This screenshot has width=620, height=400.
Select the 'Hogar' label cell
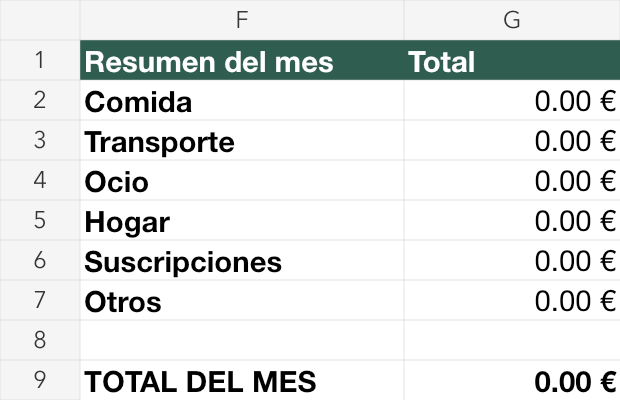242,220
